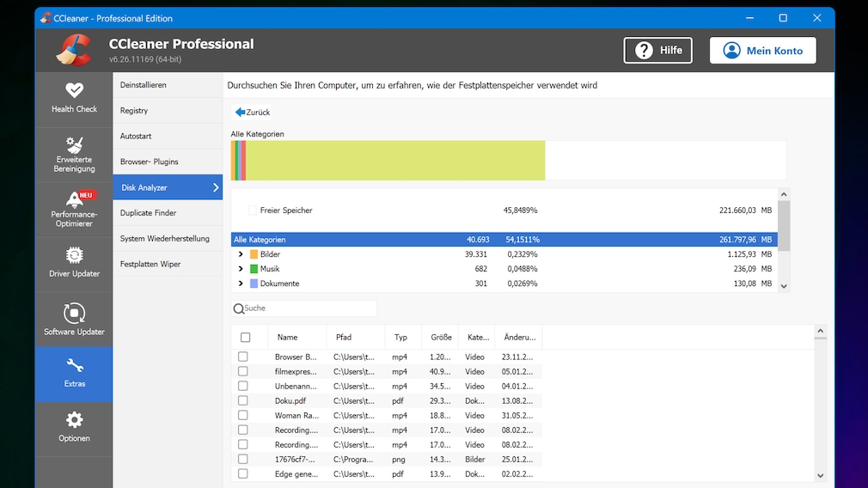The width and height of the screenshot is (868, 488).
Task: Click the Mein Konto button
Action: [763, 51]
